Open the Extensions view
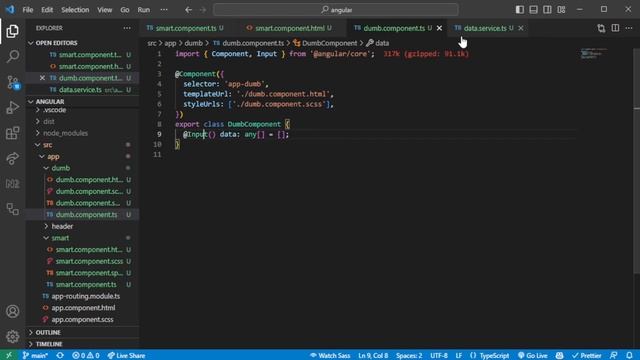The image size is (640, 360). pyautogui.click(x=12, y=133)
